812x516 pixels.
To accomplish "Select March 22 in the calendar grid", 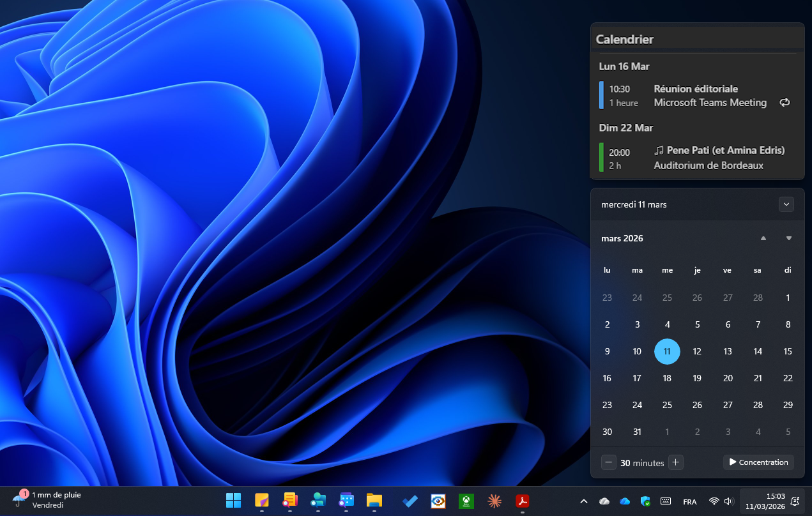I will click(x=788, y=378).
